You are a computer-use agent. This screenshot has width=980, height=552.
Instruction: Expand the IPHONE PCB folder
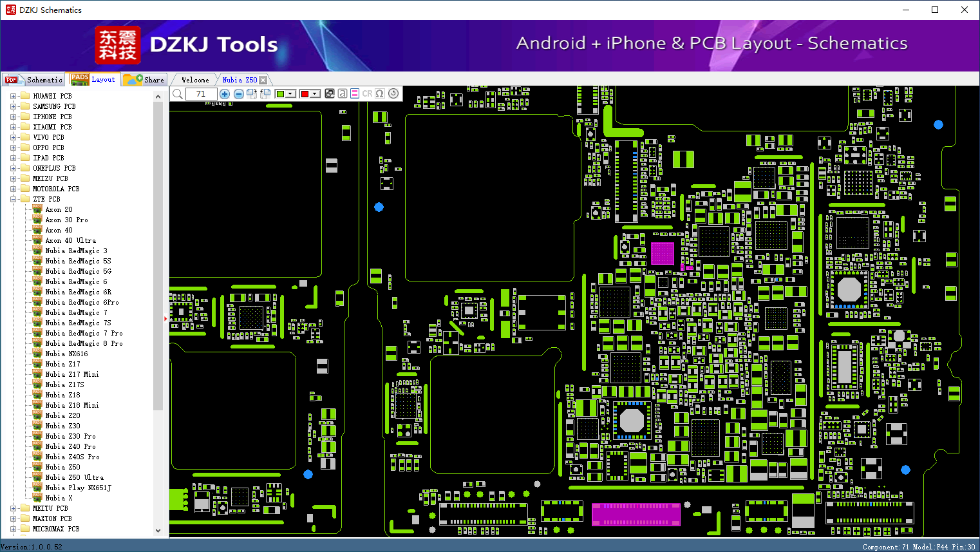tap(13, 117)
